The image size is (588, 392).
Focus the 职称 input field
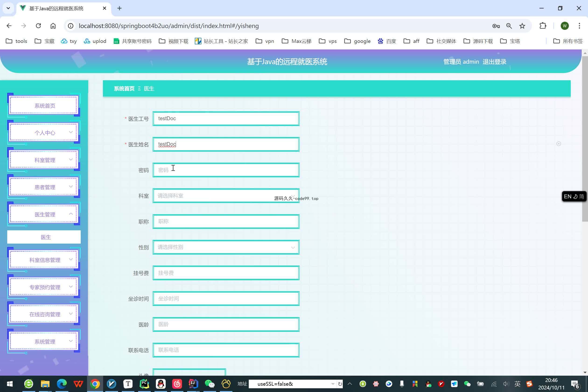[226, 221]
